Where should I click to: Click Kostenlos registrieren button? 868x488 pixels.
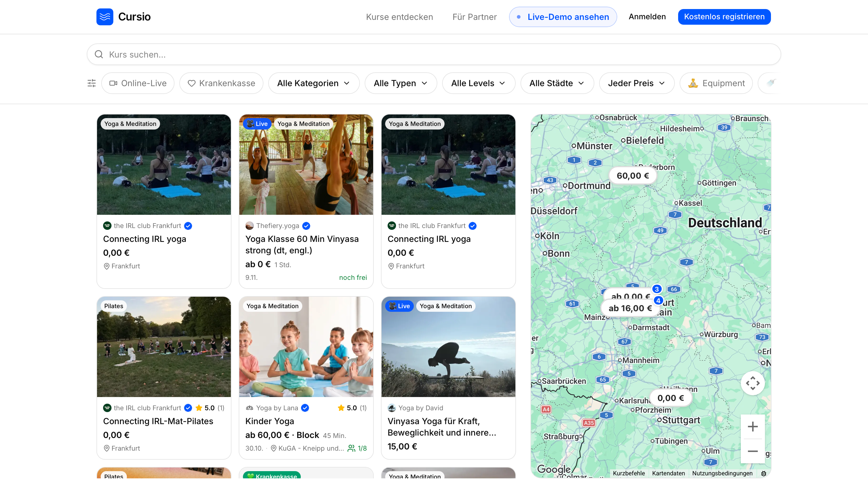[x=724, y=17]
